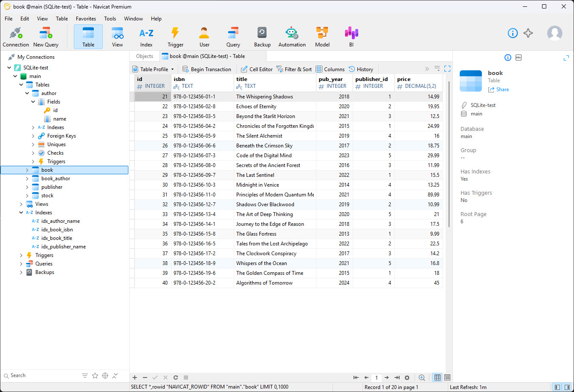Click the Share link in info pane

[x=499, y=89]
